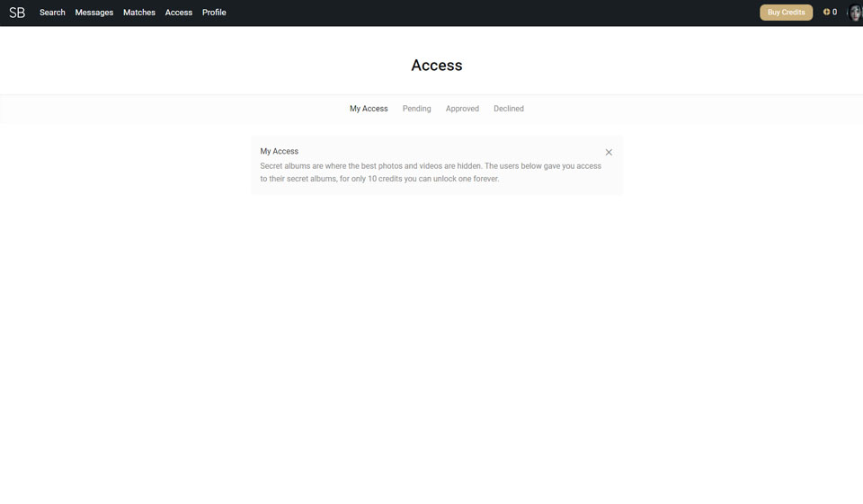The image size is (863, 504).
Task: Open Search from the top navigation
Action: coord(52,13)
